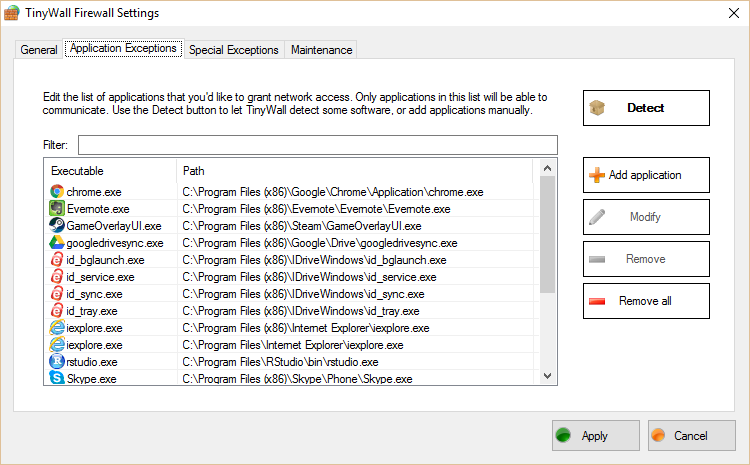This screenshot has height=465, width=750.
Task: Apply the firewall settings
Action: 596,435
